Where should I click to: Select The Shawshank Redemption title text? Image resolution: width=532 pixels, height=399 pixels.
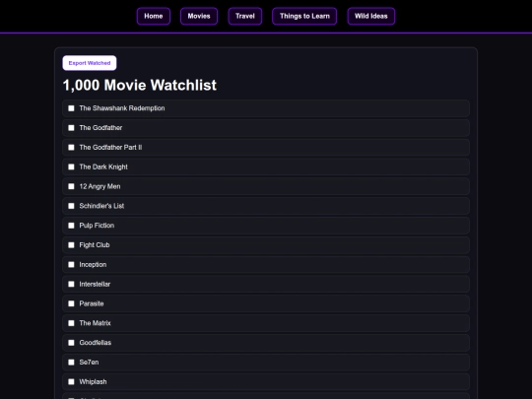122,108
